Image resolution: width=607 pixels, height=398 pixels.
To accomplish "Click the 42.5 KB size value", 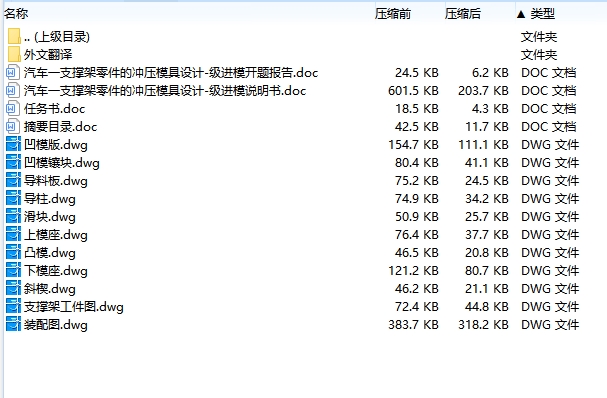I will coord(417,126).
